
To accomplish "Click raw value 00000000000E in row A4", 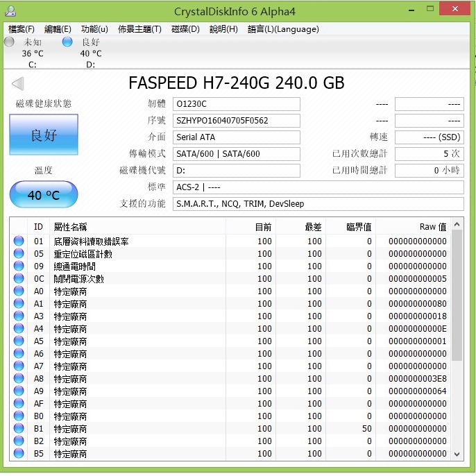I will click(x=418, y=328).
